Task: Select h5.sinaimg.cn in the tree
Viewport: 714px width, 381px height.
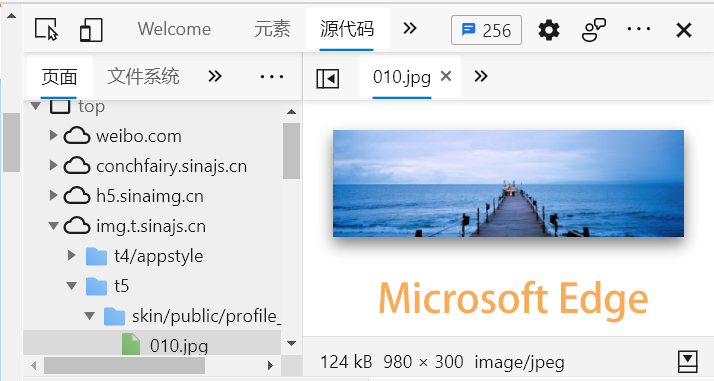Action: point(150,196)
